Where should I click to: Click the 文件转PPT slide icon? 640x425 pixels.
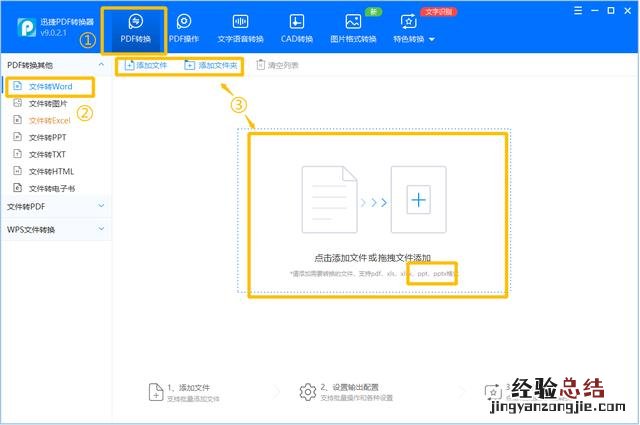coord(18,137)
